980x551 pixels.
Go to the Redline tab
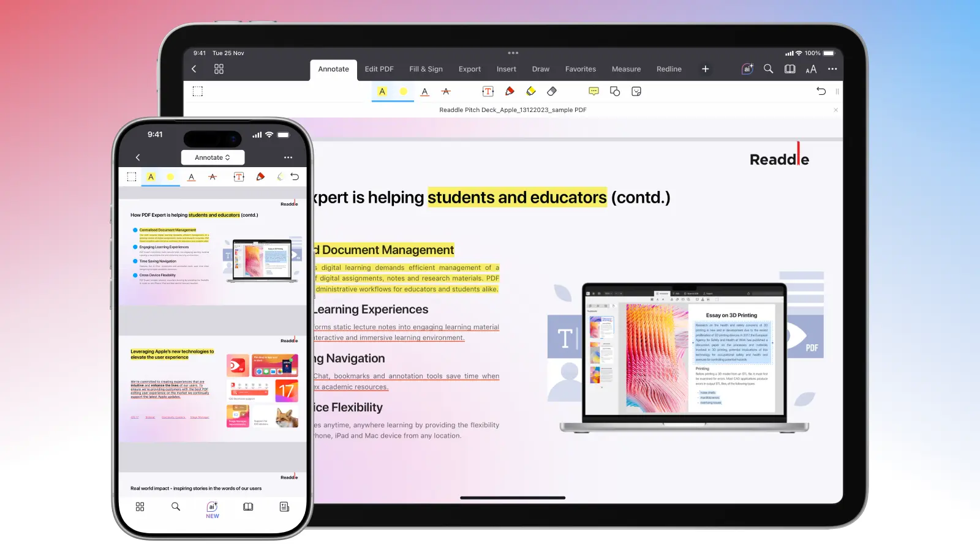(669, 69)
